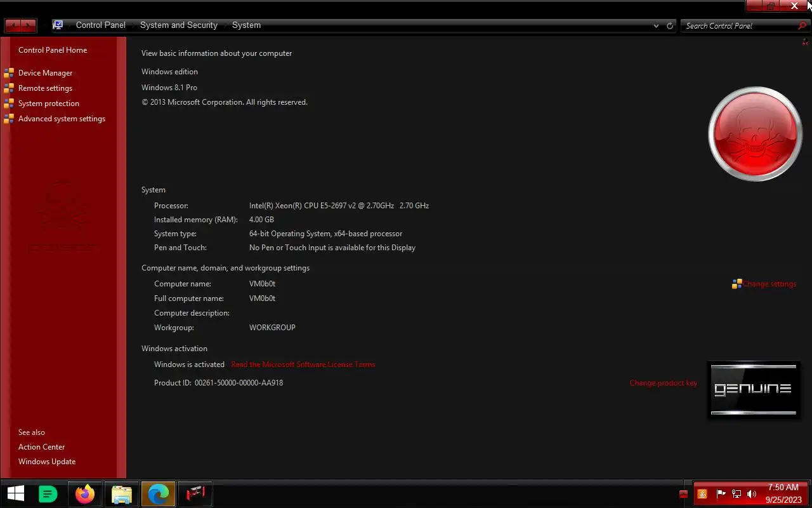
Task: Click Windows is activated text
Action: (189, 364)
